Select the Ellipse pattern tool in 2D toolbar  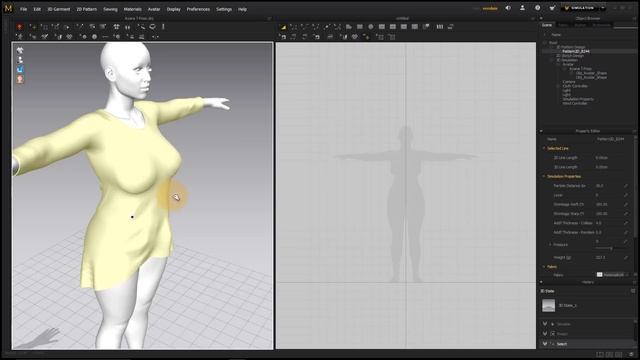coord(371,27)
